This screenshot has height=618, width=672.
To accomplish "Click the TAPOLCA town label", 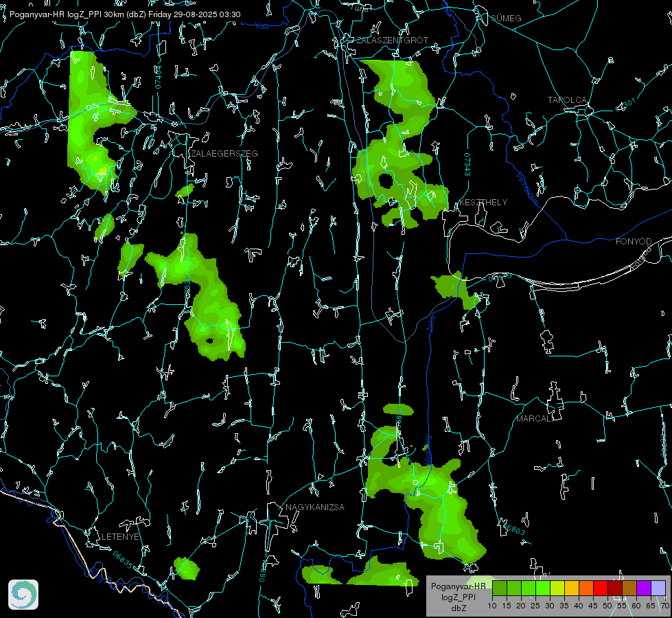I will click(567, 100).
